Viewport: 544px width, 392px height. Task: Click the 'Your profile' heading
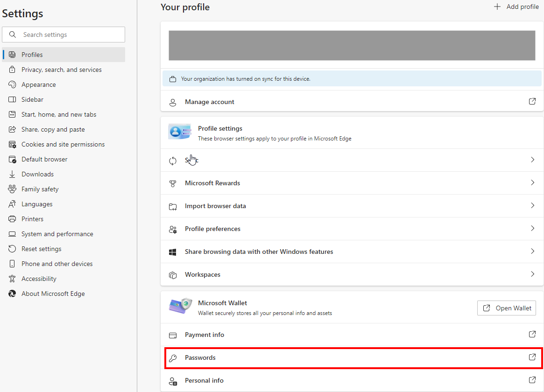tap(185, 7)
